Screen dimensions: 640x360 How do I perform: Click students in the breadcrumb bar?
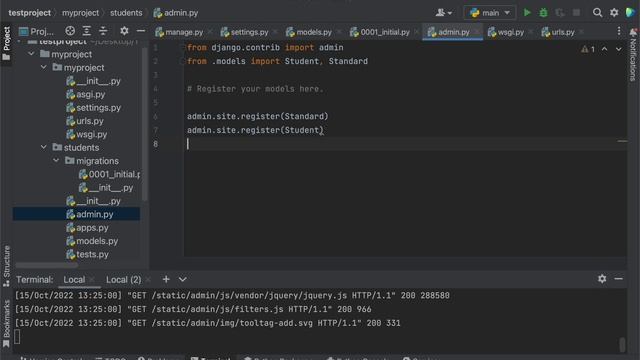click(x=126, y=13)
